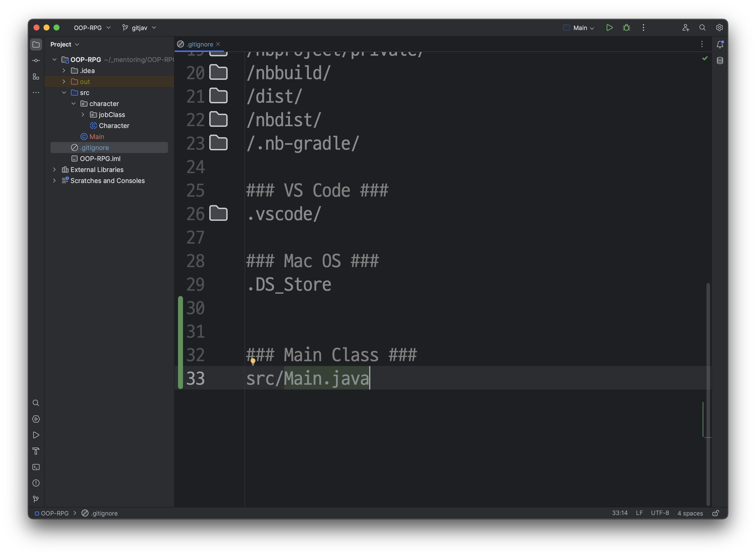Click the UTF-8 encoding in status bar
This screenshot has width=756, height=556.
coord(659,513)
